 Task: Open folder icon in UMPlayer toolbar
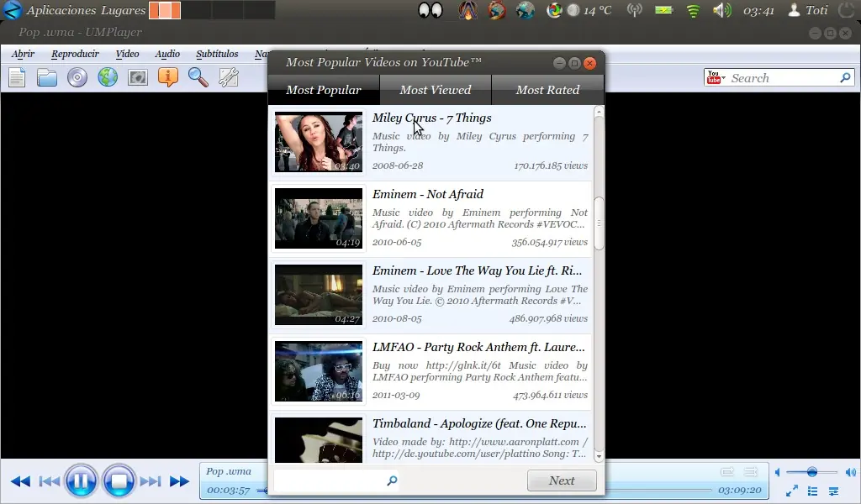tap(47, 77)
